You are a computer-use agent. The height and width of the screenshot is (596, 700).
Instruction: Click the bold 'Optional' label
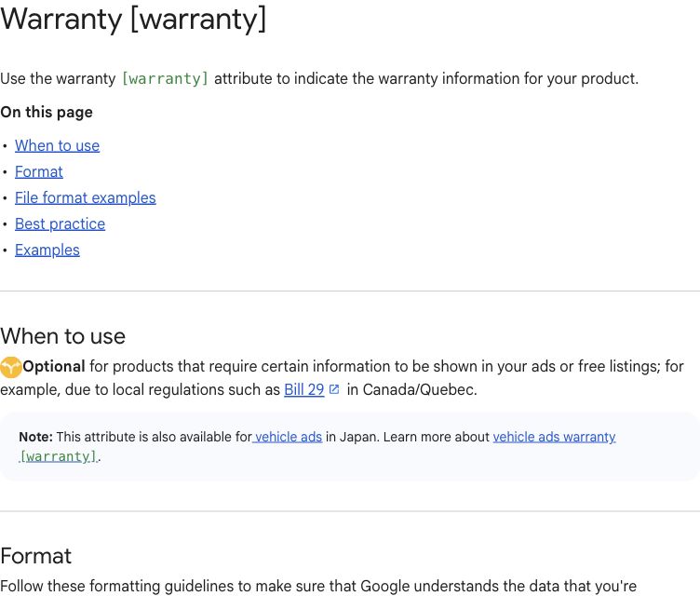coord(54,366)
